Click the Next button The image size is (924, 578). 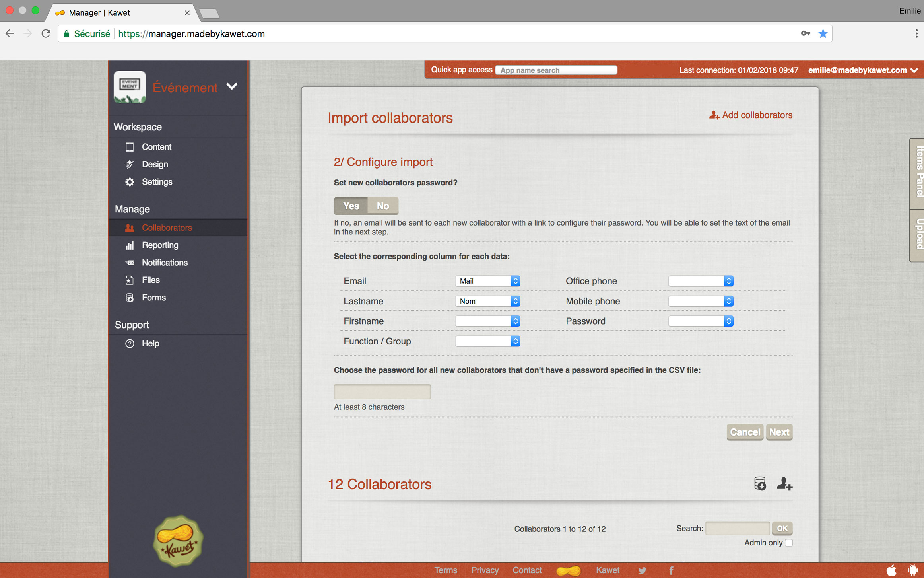779,432
